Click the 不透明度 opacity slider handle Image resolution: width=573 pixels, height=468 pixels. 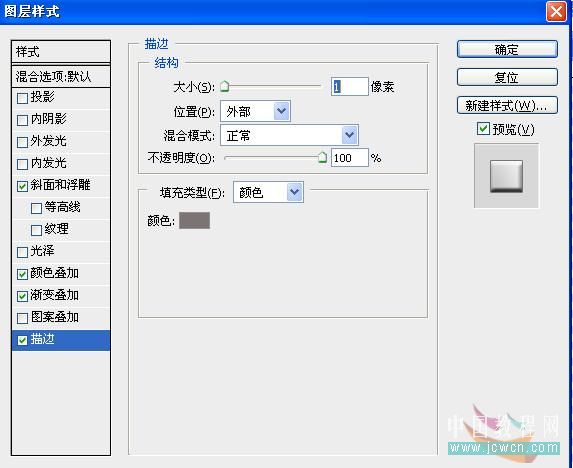click(x=322, y=157)
